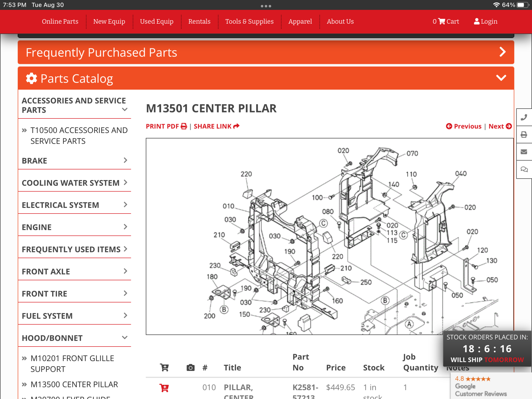Click the M13501 CENTER PILLAR heading
The width and height of the screenshot is (532, 399).
(211, 108)
